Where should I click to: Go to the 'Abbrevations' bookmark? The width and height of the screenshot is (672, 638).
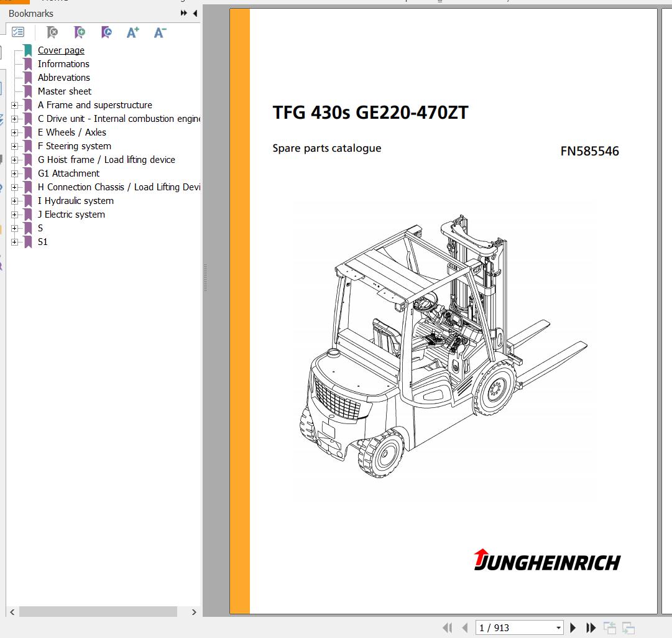[63, 78]
